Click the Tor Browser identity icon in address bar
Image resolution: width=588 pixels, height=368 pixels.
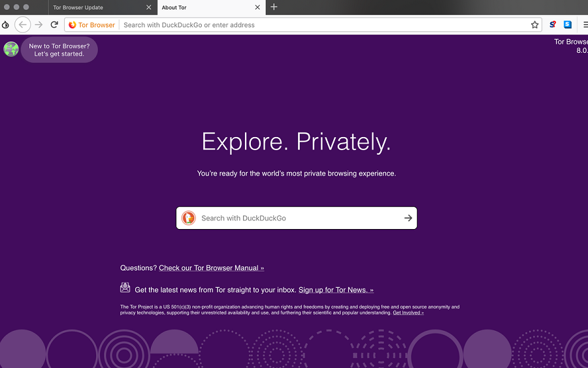point(73,25)
